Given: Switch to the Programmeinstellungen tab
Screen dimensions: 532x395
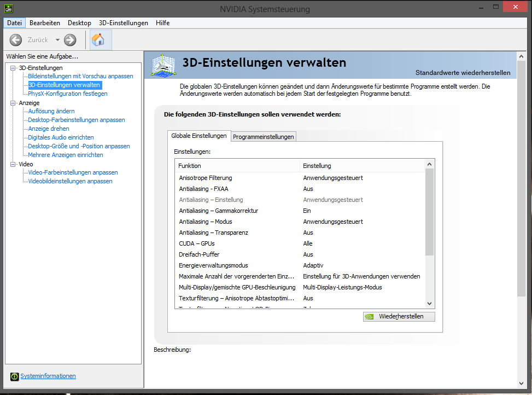Looking at the screenshot, I should 264,137.
